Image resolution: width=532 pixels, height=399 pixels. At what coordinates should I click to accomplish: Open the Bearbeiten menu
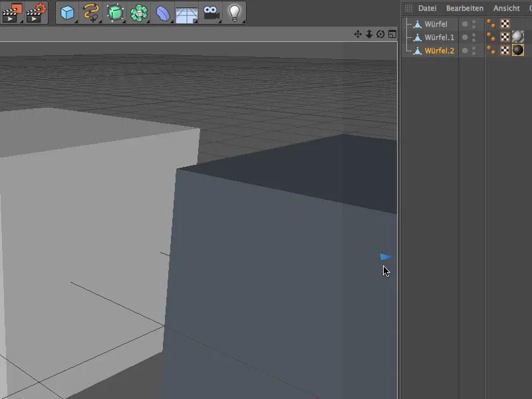[464, 8]
